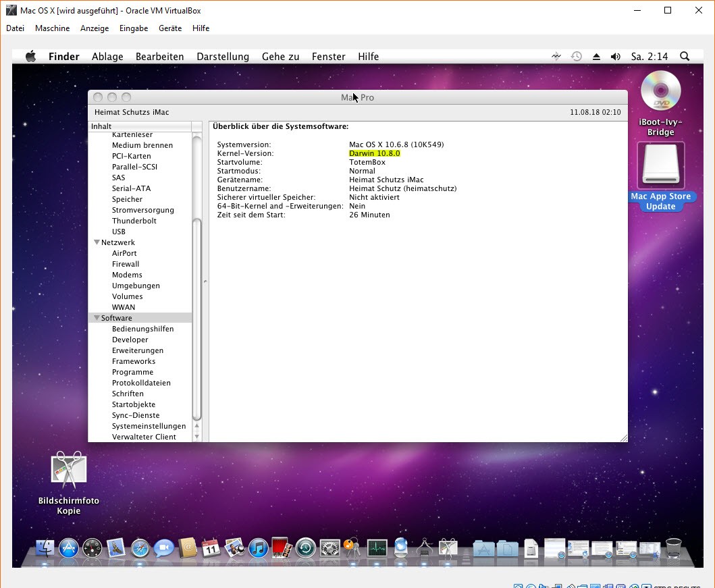
Task: Click the window resize handle corner
Action: click(623, 438)
